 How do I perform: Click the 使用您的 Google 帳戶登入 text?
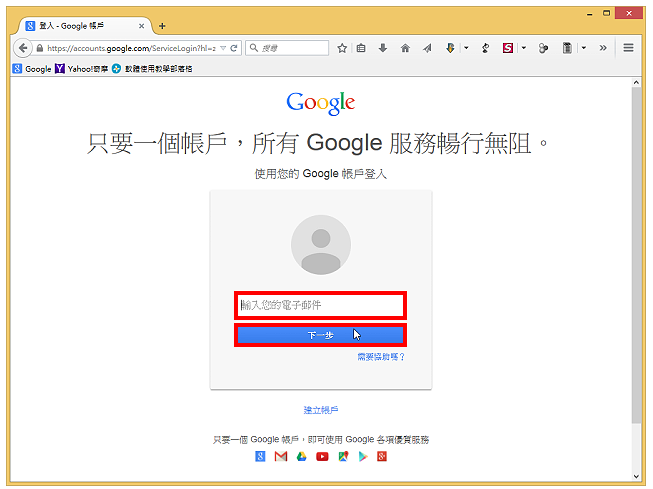(321, 174)
